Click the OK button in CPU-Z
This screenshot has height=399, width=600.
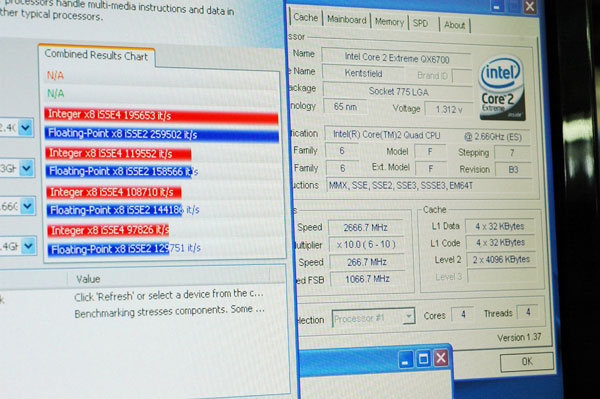coord(527,362)
